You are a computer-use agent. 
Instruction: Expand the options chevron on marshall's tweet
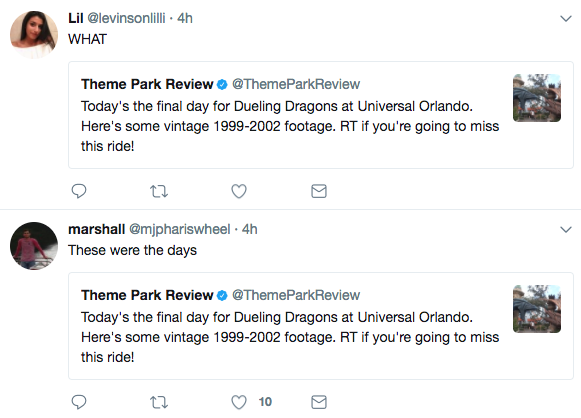point(566,230)
